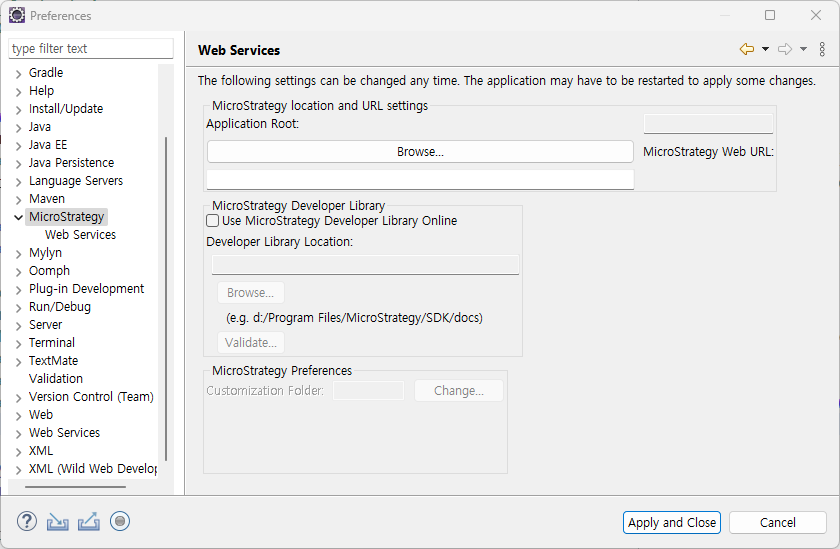Click the Application Root Browse button
The width and height of the screenshot is (840, 549).
coord(421,152)
